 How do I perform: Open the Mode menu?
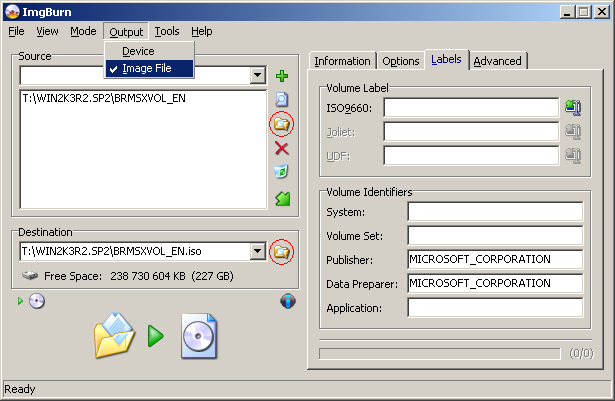tap(83, 31)
